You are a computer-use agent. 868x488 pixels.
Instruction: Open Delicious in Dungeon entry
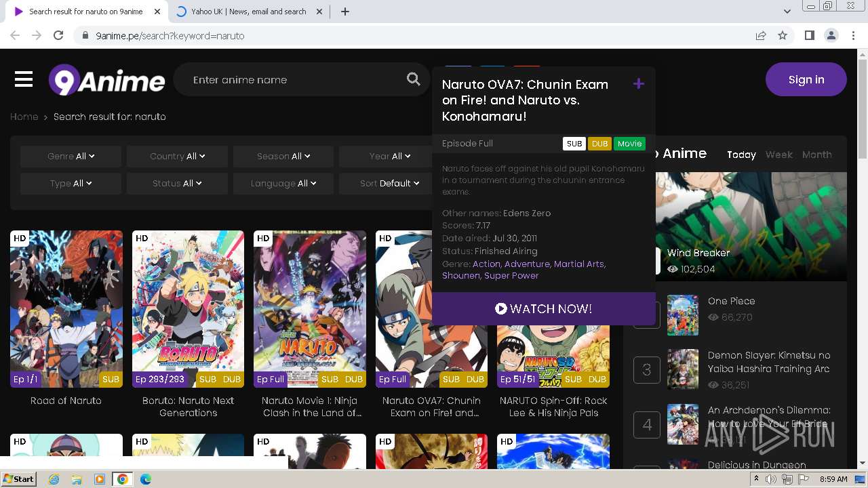[x=757, y=465]
